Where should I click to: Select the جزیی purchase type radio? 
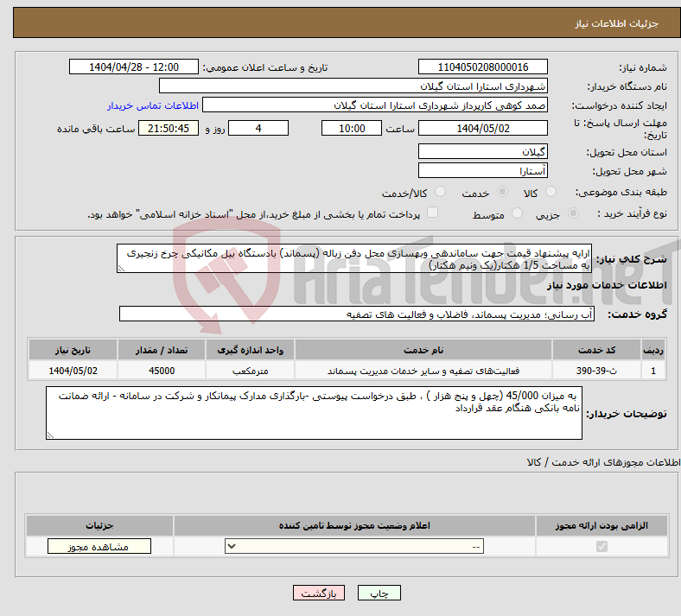pos(573,213)
